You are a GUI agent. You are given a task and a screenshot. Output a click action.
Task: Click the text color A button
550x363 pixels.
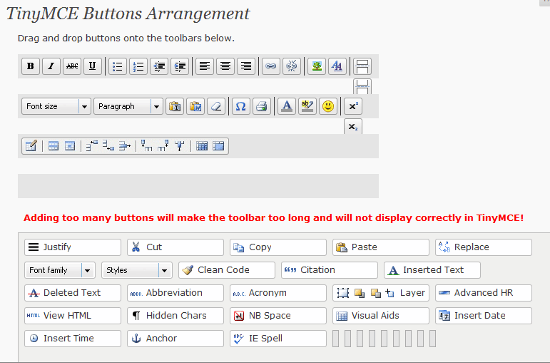pos(287,106)
